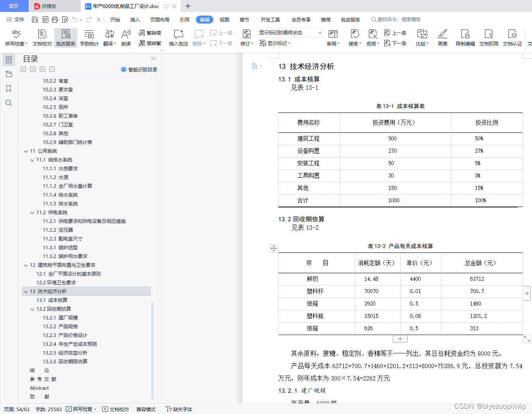This screenshot has width=532, height=414.
Task: Open 文档认证 document certification
Action: point(512,38)
